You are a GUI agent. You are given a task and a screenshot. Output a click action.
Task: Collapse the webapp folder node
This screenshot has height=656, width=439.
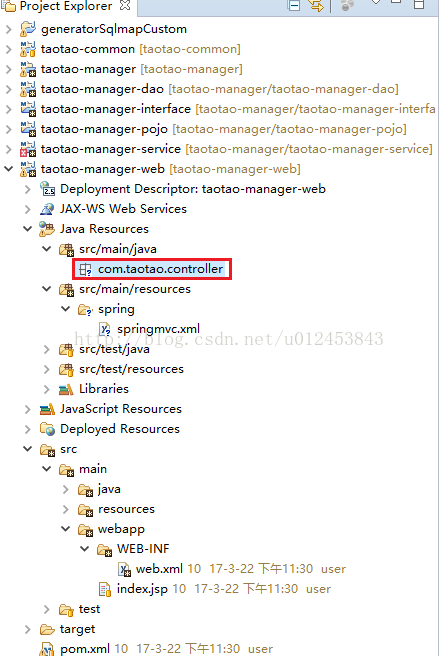click(x=66, y=529)
